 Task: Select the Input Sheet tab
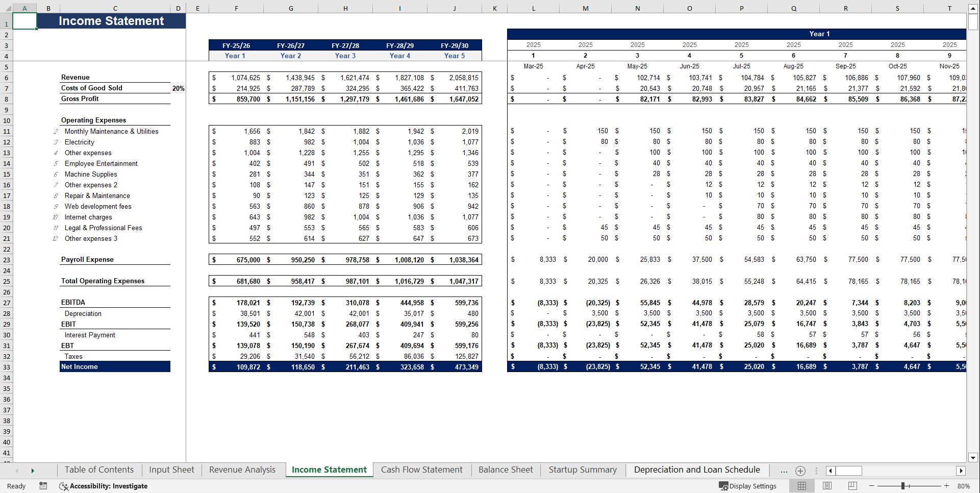pyautogui.click(x=171, y=470)
